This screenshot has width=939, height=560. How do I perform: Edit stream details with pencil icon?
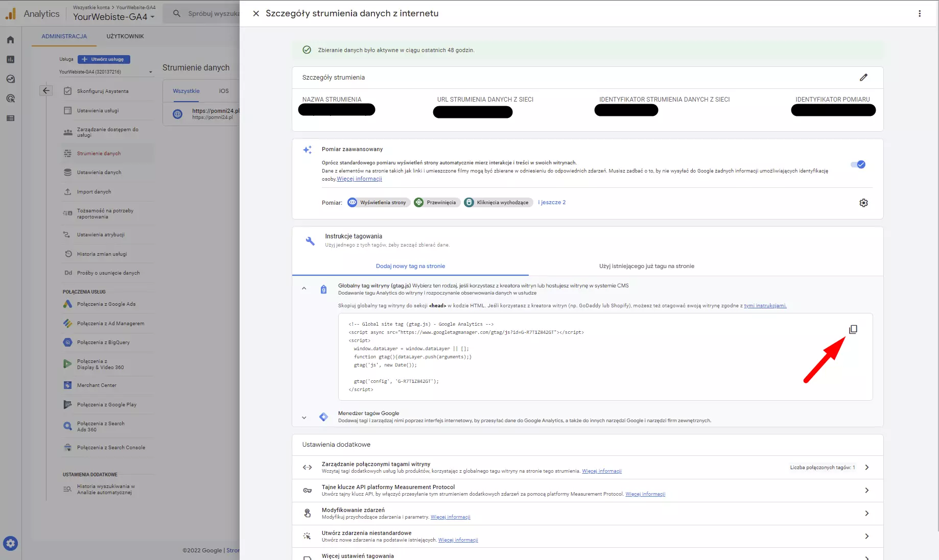click(x=863, y=77)
